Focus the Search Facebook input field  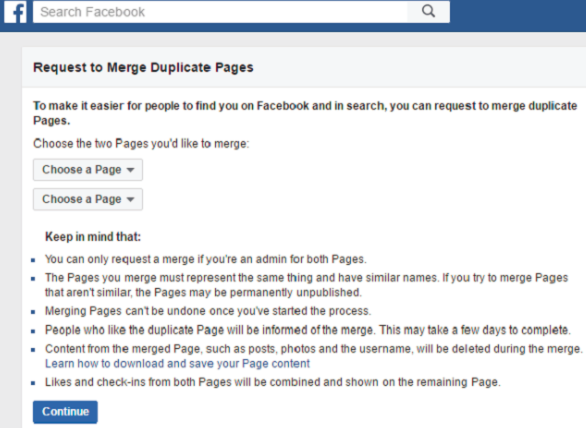pos(220,12)
